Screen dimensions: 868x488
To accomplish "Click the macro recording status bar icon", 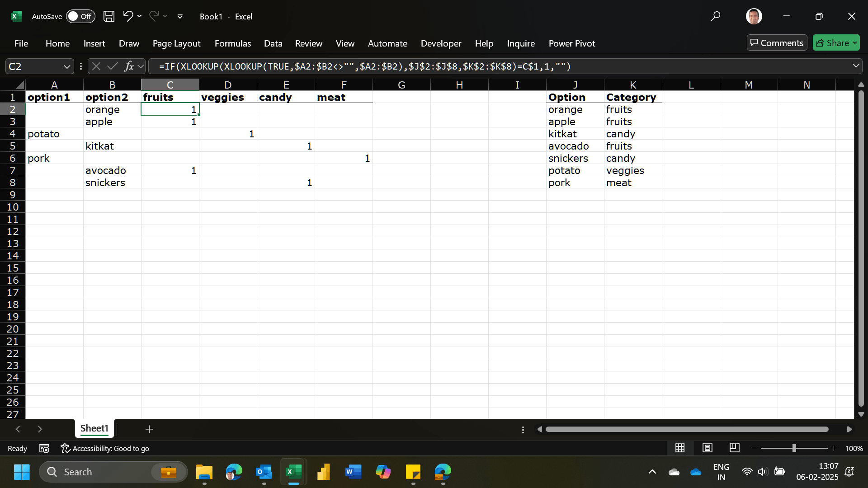I will (x=44, y=448).
